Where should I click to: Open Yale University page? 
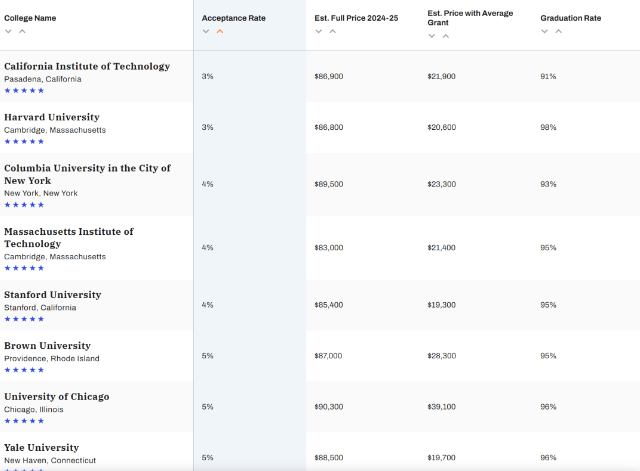(x=41, y=447)
